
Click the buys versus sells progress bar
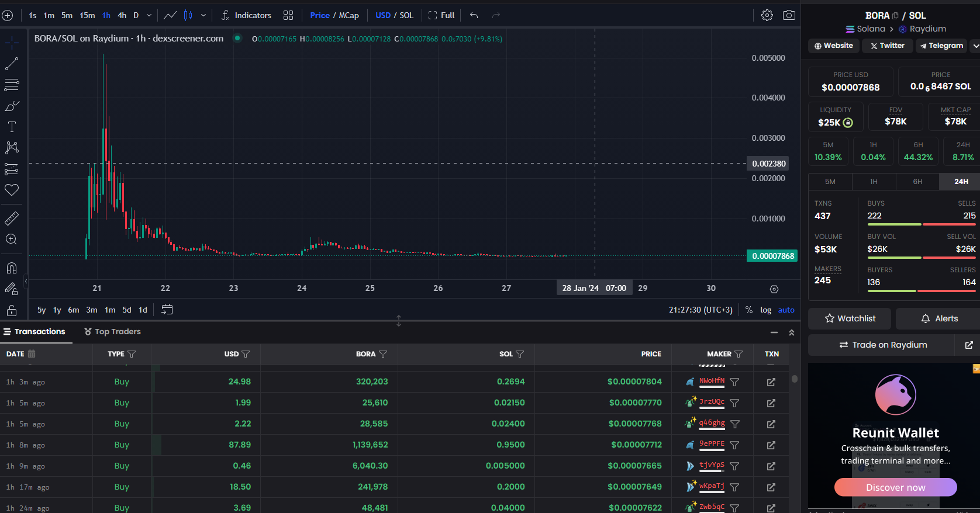coord(922,224)
